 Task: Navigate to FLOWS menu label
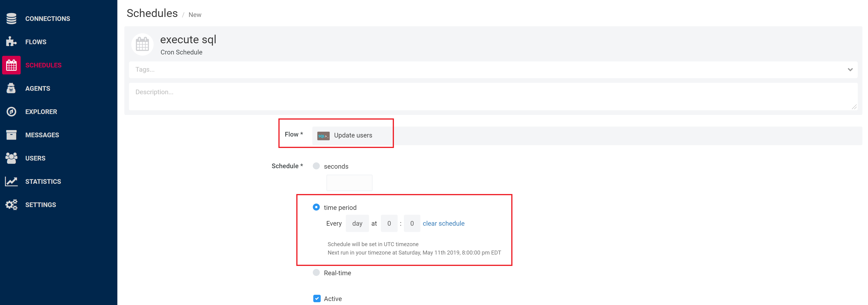[x=36, y=42]
